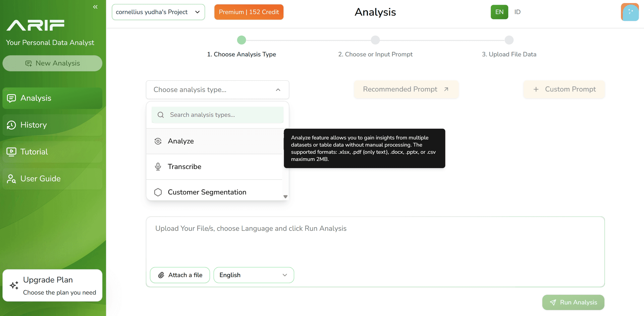Click the prompt text area
This screenshot has width=644, height=316.
pos(375,241)
